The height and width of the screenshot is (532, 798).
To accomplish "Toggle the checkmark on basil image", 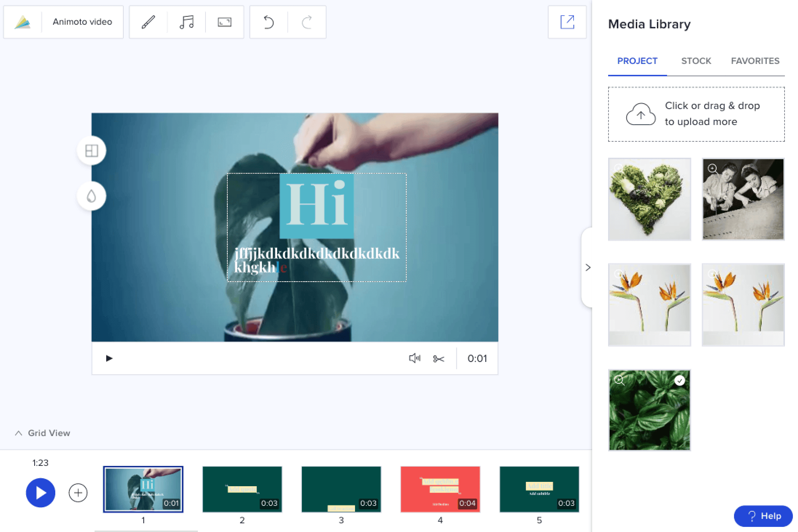I will [x=679, y=380].
